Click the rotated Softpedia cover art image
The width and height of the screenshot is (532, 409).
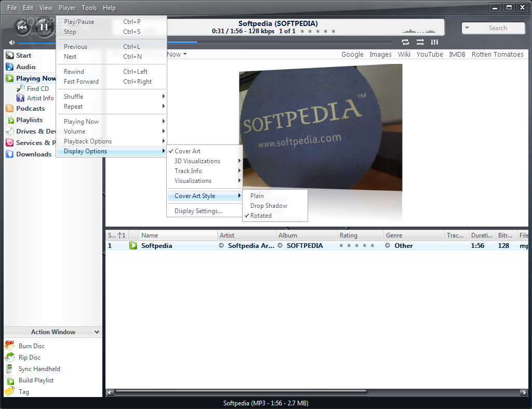[x=321, y=127]
